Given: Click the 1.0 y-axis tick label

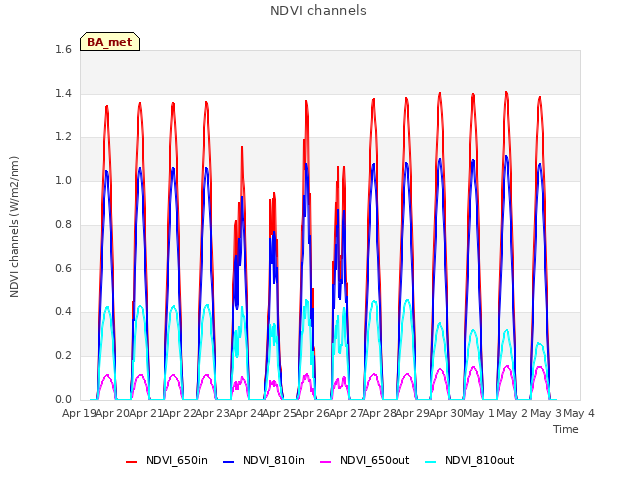Looking at the screenshot, I should [x=63, y=180].
